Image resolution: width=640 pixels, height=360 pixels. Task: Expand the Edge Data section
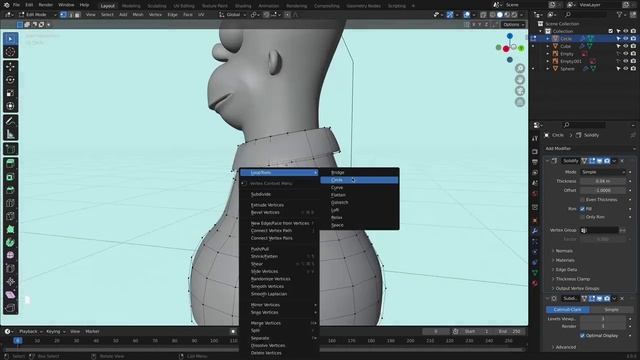(565, 269)
